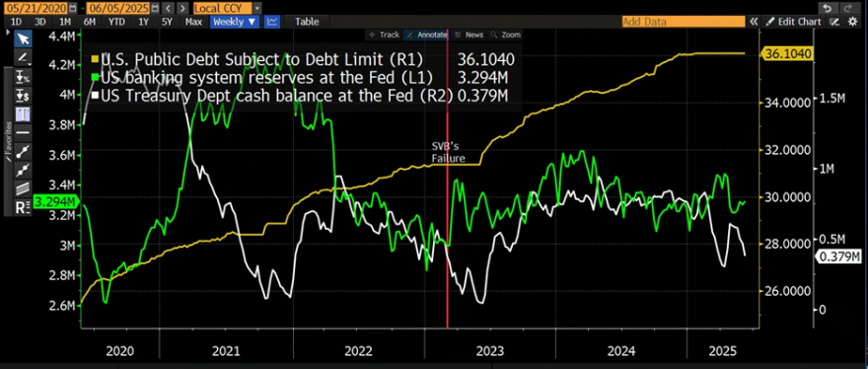The width and height of the screenshot is (868, 369).
Task: Click green swatch for banking system reserves
Action: pyautogui.click(x=96, y=77)
